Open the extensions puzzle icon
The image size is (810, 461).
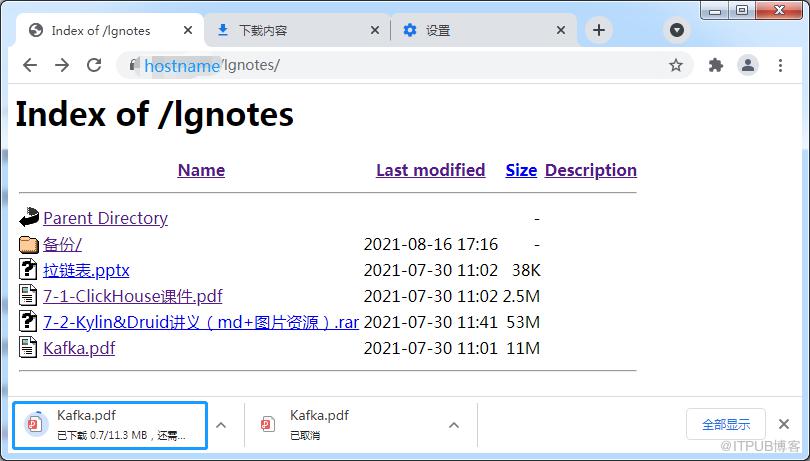coord(715,65)
